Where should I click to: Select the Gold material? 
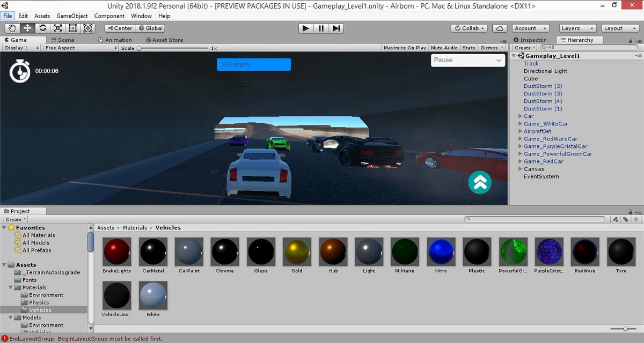pyautogui.click(x=297, y=251)
